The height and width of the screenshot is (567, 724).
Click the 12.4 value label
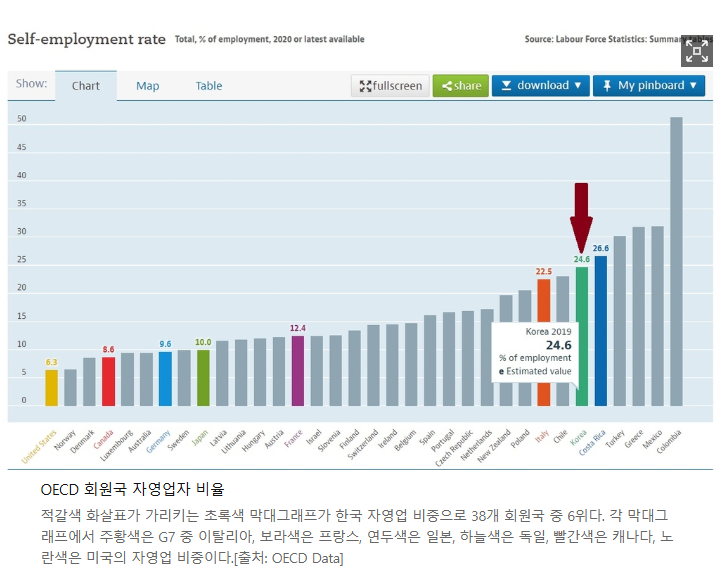(x=298, y=328)
